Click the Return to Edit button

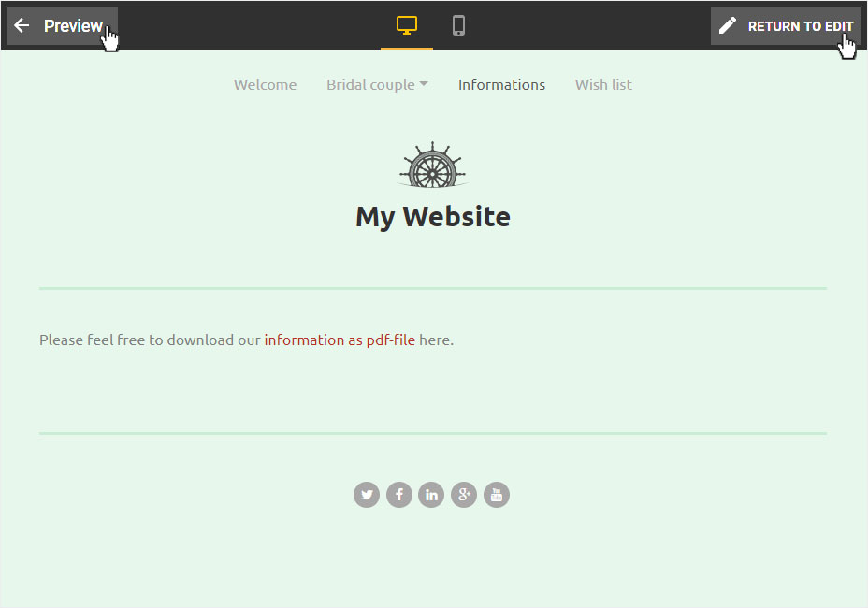click(x=785, y=26)
